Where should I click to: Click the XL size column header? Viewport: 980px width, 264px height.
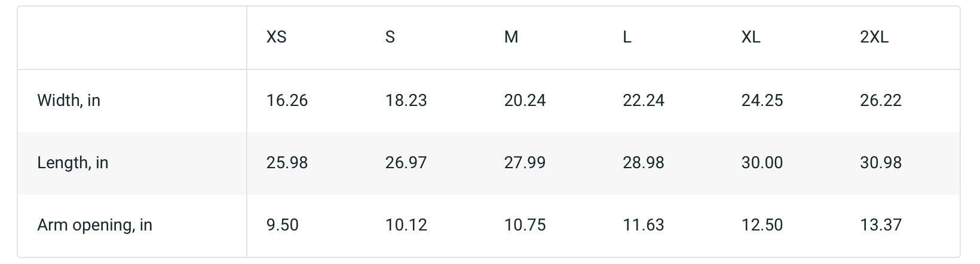(751, 37)
